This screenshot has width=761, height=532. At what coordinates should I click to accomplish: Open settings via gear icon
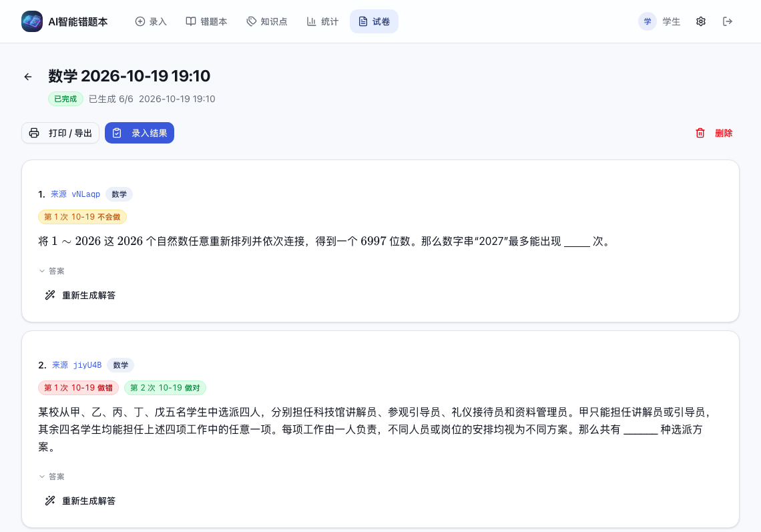pos(701,21)
